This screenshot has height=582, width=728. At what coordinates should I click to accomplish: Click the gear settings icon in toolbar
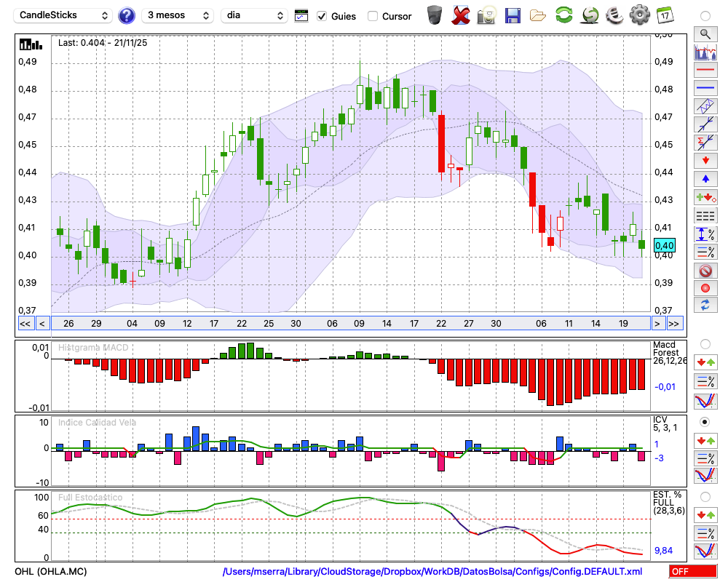pyautogui.click(x=639, y=15)
